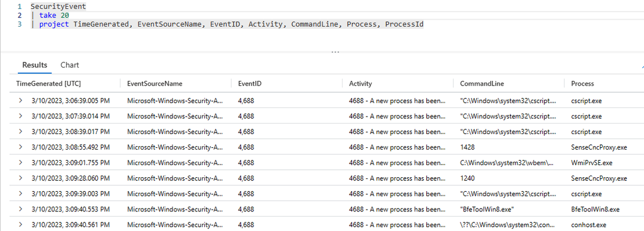
Task: Select the Results tab
Action: (35, 65)
